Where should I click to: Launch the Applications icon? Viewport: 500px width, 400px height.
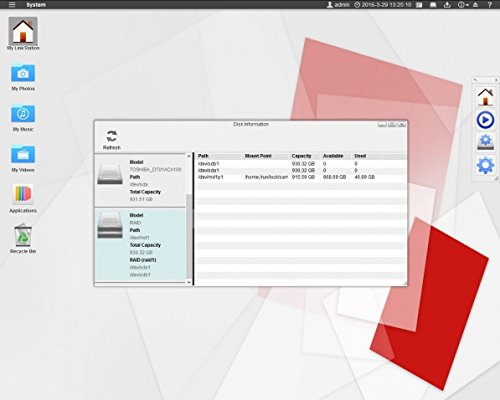[x=23, y=199]
